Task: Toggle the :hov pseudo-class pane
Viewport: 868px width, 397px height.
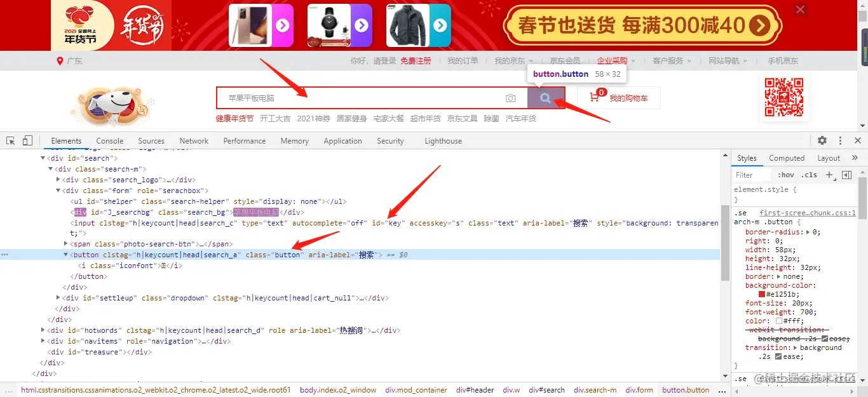Action: click(785, 174)
